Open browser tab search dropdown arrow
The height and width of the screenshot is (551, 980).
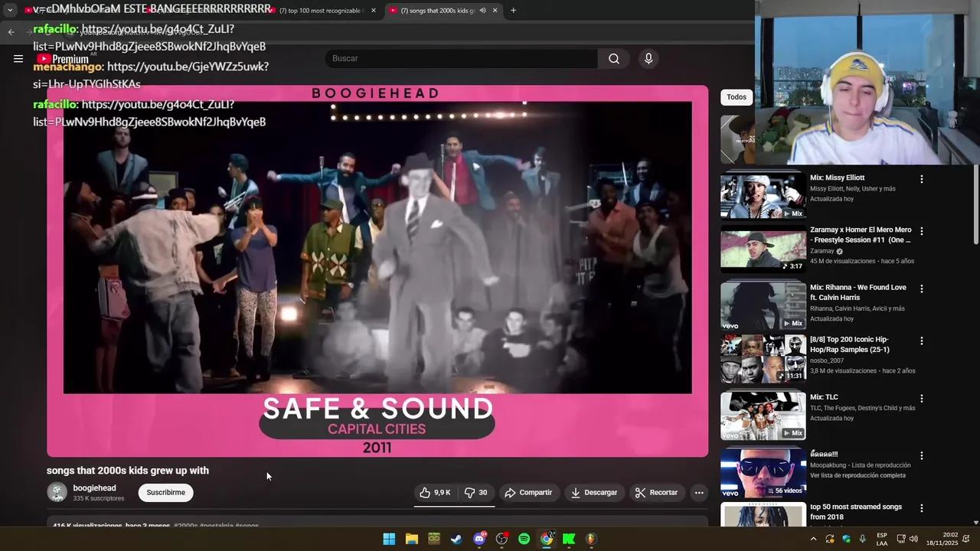coord(10,11)
